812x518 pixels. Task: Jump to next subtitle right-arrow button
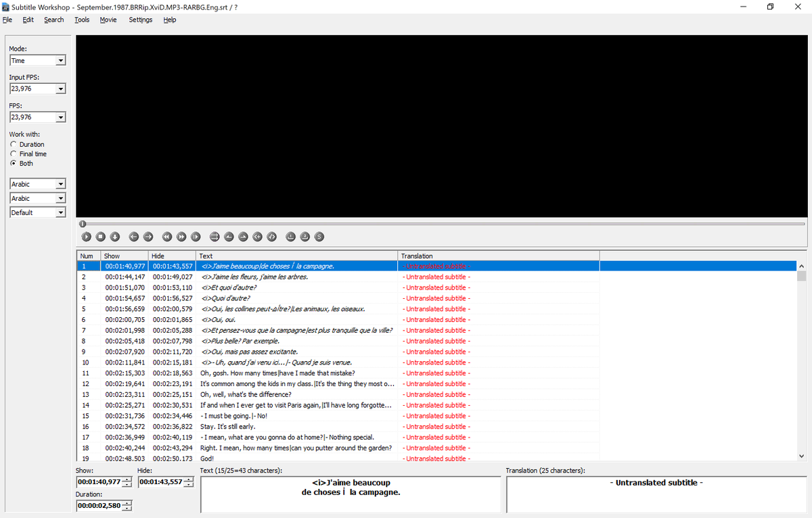(148, 237)
